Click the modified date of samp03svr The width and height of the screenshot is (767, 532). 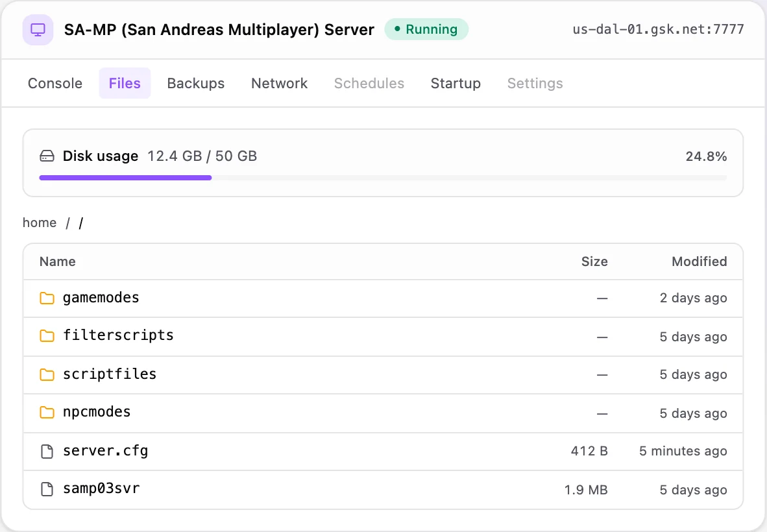click(693, 490)
